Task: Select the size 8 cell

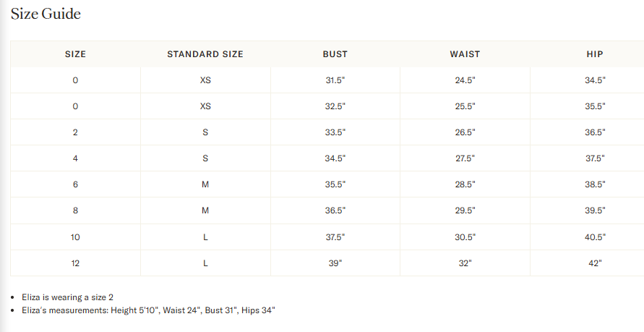Action: point(75,210)
